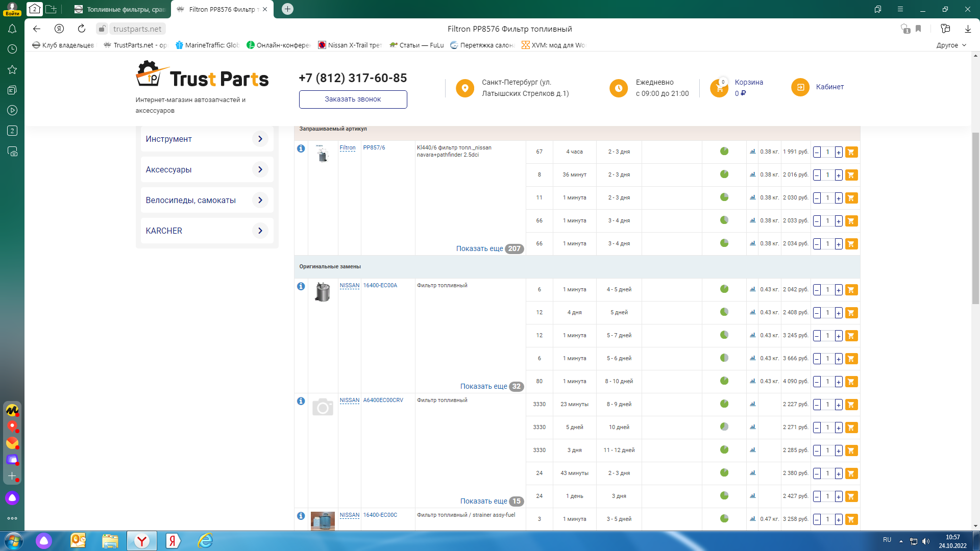Add the 2 042 руб. NISSAN offer to cart
Image resolution: width=980 pixels, height=551 pixels.
[851, 290]
